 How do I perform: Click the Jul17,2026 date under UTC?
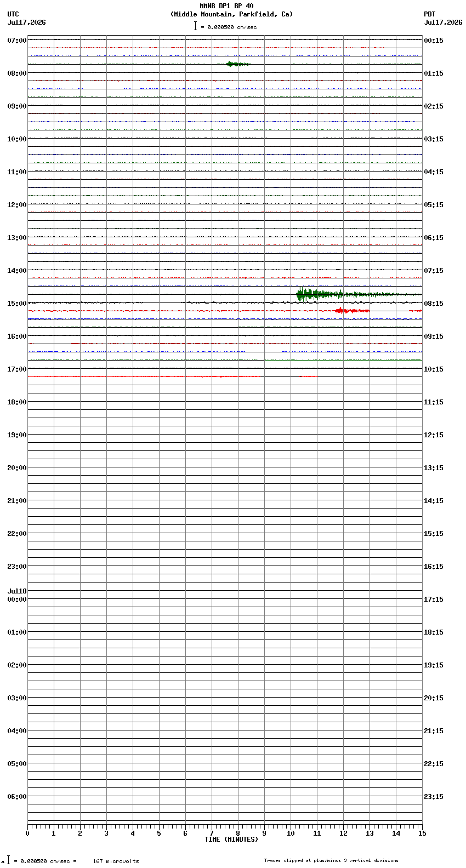tap(27, 22)
